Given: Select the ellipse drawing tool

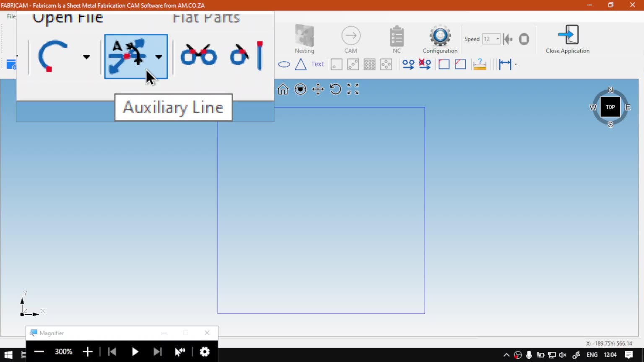Looking at the screenshot, I should click(284, 65).
